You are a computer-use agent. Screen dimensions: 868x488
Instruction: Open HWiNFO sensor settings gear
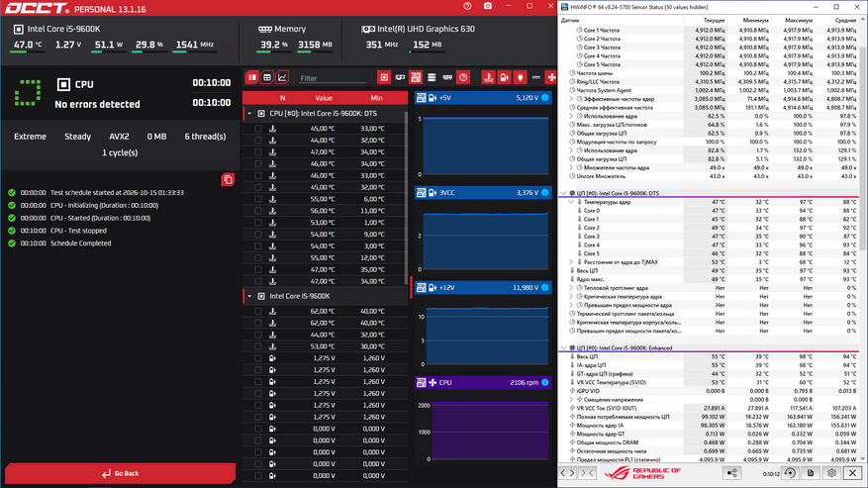pyautogui.click(x=831, y=473)
